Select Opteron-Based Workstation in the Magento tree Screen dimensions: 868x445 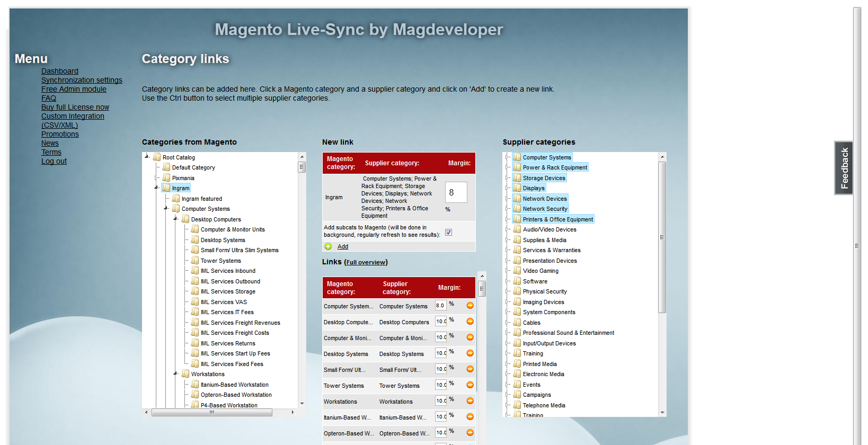pyautogui.click(x=236, y=395)
